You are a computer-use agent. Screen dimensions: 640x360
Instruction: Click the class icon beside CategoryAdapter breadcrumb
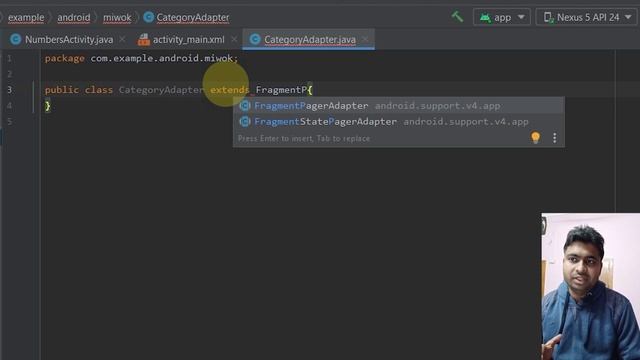(149, 17)
